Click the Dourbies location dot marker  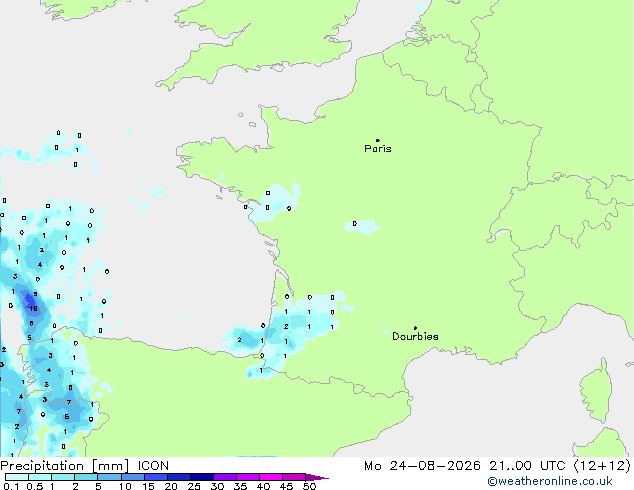coord(415,328)
